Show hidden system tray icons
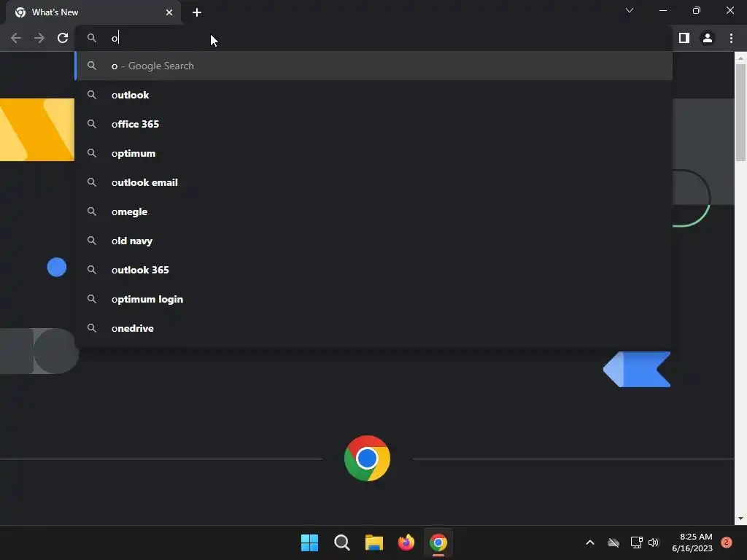Image resolution: width=747 pixels, height=560 pixels. pos(589,542)
